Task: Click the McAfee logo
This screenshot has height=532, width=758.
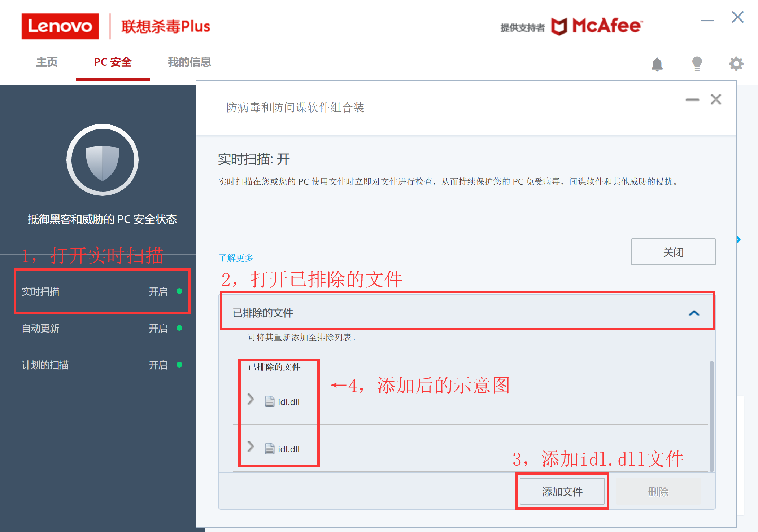Action: tap(596, 25)
